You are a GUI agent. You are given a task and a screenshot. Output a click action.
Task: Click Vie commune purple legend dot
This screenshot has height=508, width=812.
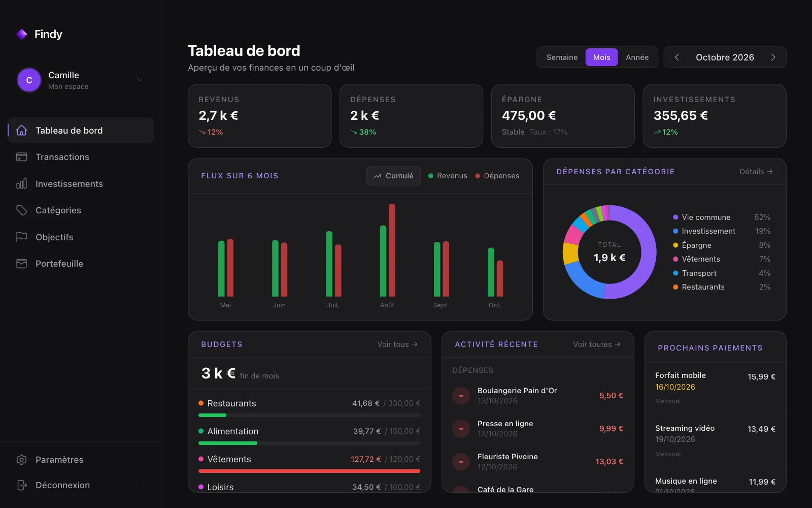675,217
